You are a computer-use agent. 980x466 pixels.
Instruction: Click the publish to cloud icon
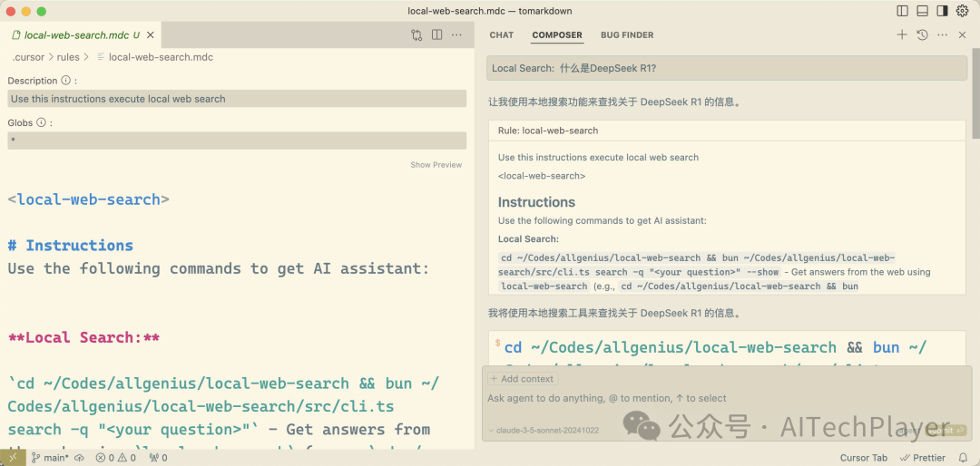(79, 458)
